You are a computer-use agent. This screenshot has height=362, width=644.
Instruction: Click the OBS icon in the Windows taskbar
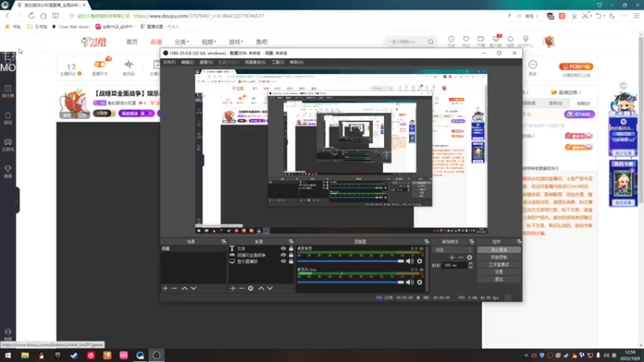[x=156, y=355]
